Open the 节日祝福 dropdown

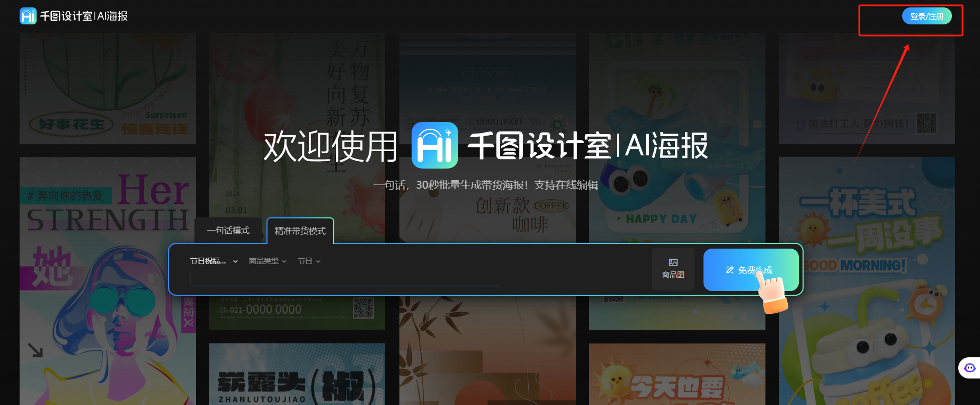click(214, 261)
